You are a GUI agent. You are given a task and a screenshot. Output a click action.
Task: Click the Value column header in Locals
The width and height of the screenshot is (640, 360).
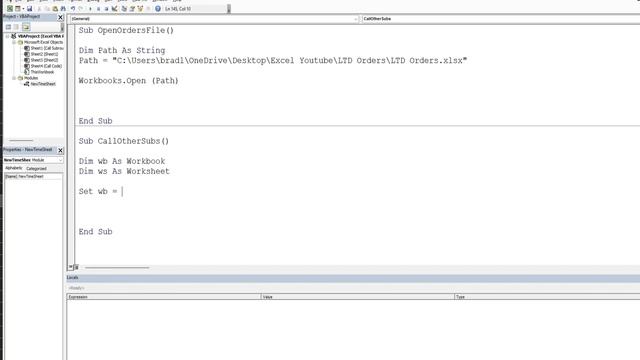click(x=358, y=297)
